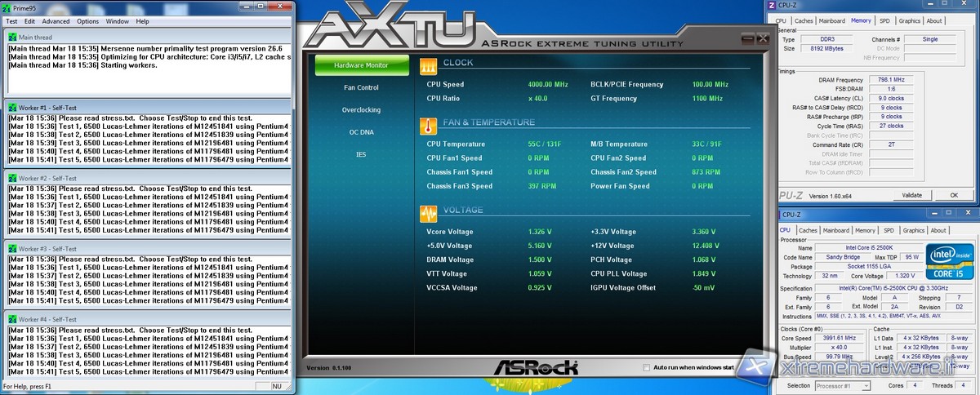Click the Main thread window icon

click(x=12, y=37)
